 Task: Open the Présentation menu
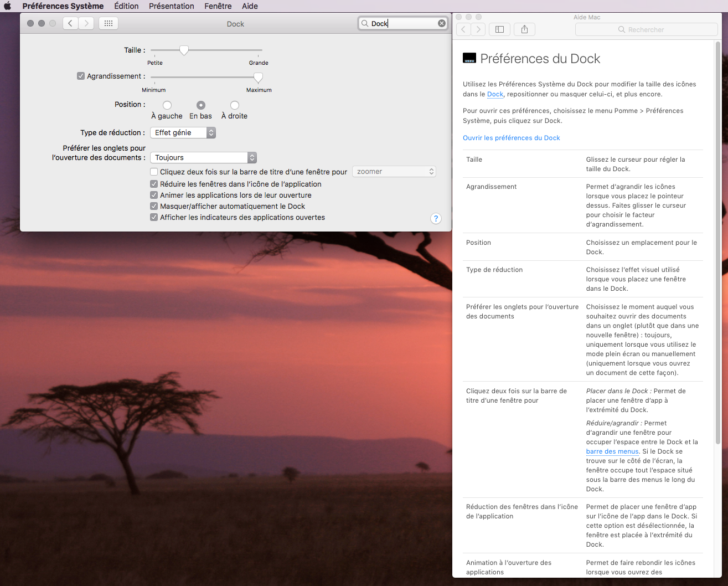tap(172, 6)
